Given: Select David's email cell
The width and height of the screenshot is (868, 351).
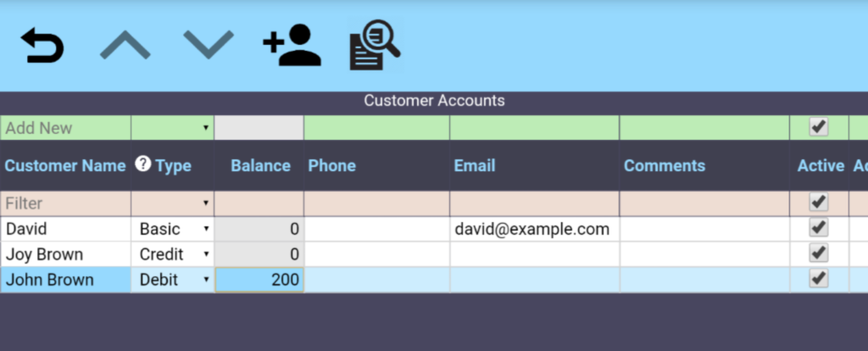Looking at the screenshot, I should pyautogui.click(x=533, y=229).
